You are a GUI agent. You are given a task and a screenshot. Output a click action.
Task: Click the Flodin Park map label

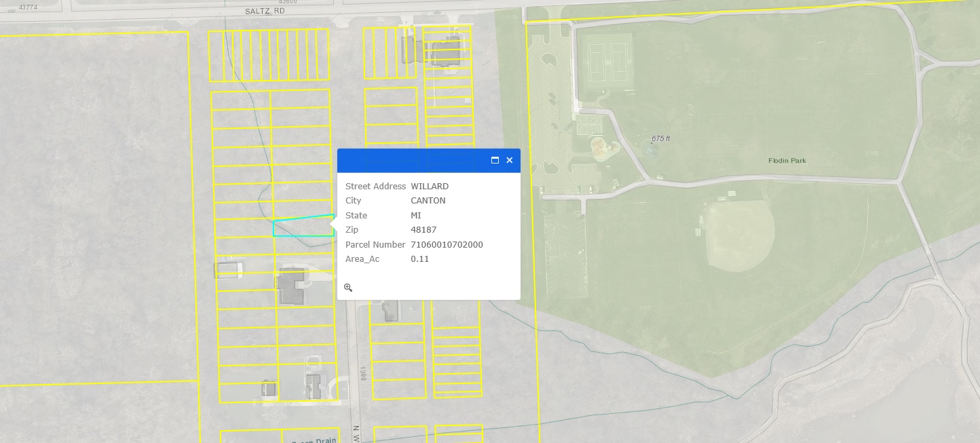[787, 161]
